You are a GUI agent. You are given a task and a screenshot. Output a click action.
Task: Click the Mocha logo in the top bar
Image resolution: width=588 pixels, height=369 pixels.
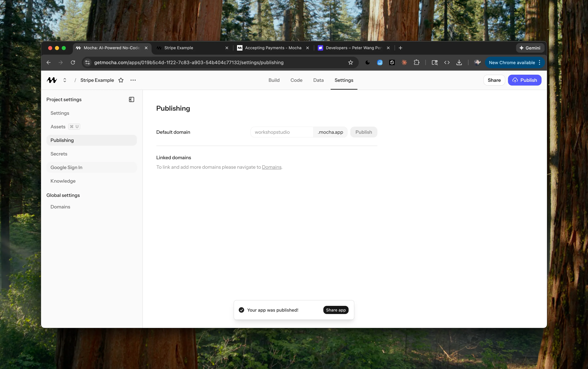(x=51, y=80)
